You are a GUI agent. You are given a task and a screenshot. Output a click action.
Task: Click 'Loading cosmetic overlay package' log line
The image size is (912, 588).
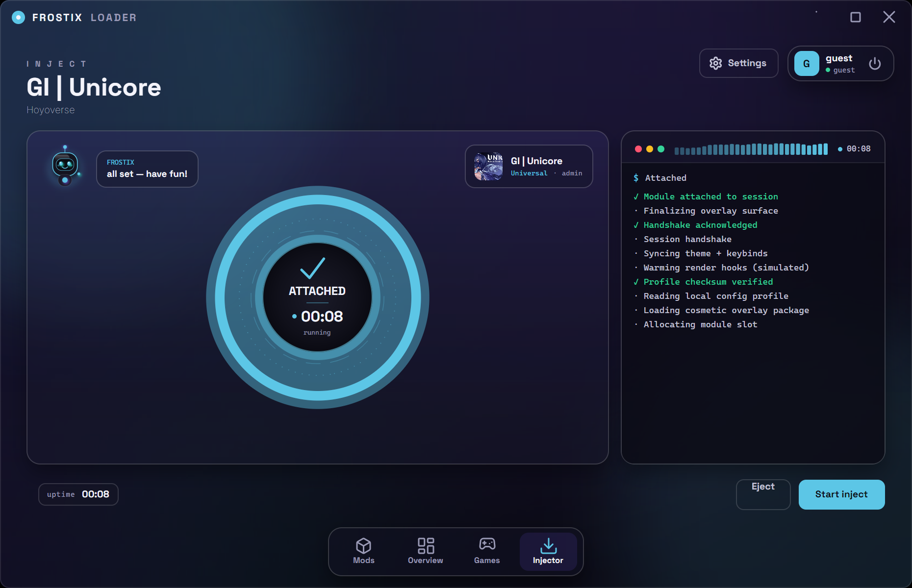721,310
